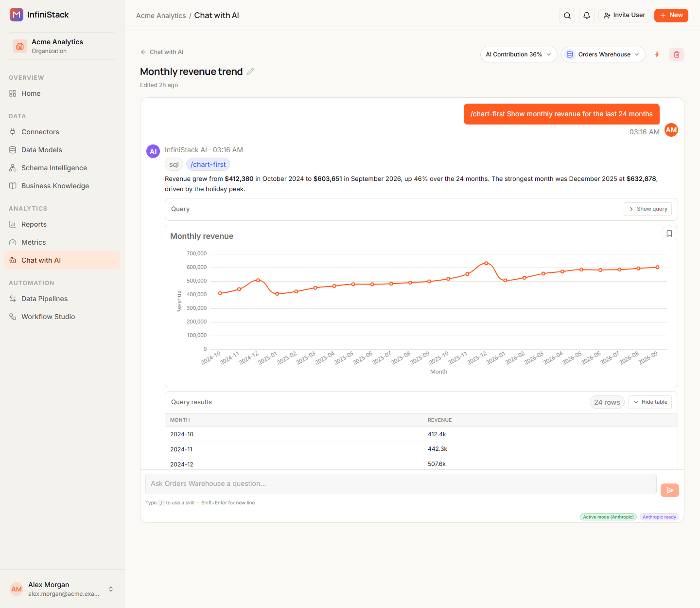Click the Anthropic ready status badge
Screen dimensions: 700x608
coord(659,517)
